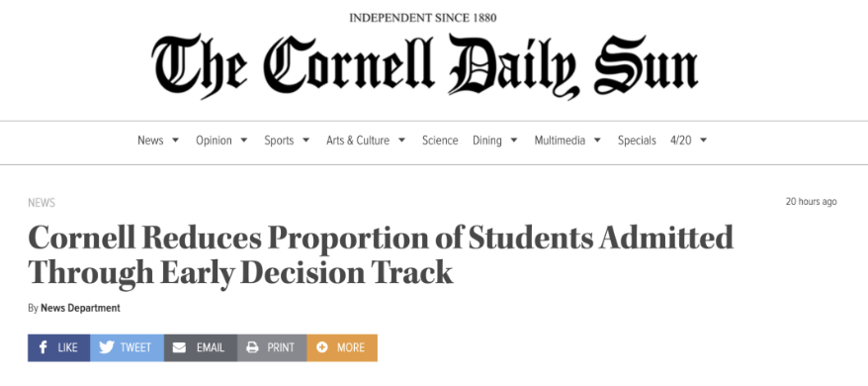The width and height of the screenshot is (868, 386).
Task: Open the Dining dropdown arrow
Action: point(514,141)
